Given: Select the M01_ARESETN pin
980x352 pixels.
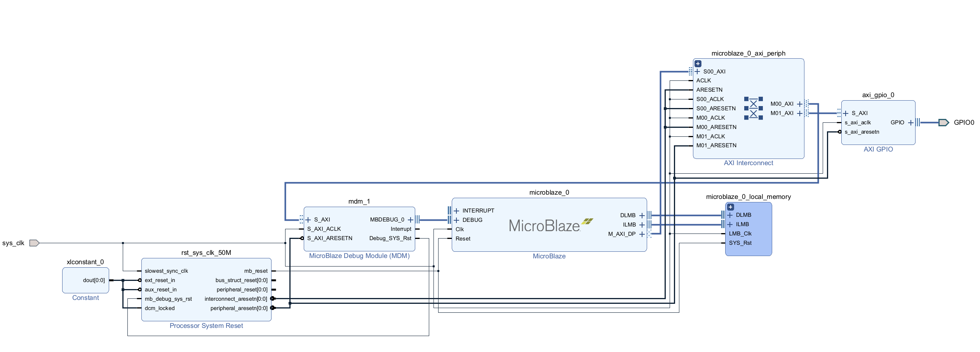Looking at the screenshot, I should [716, 146].
